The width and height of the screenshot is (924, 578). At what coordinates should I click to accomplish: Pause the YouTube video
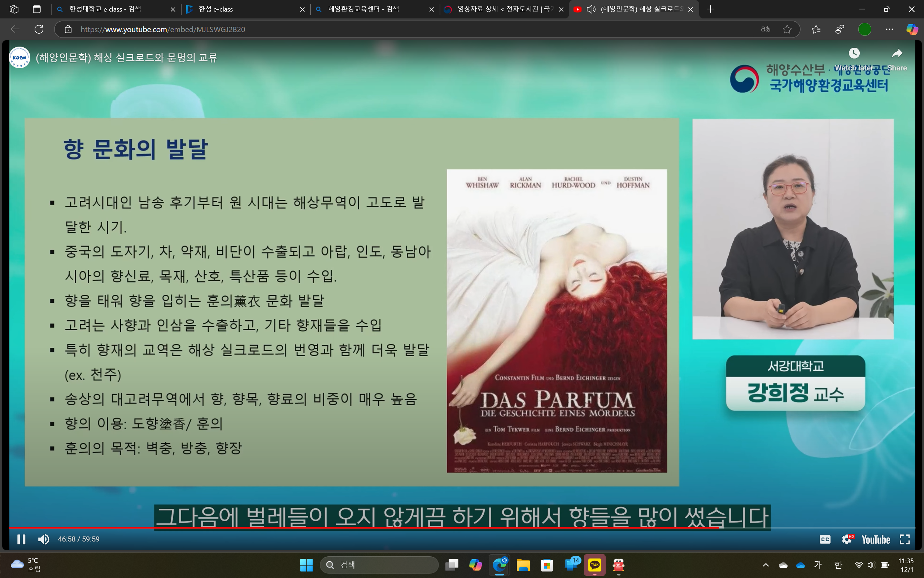click(x=21, y=539)
